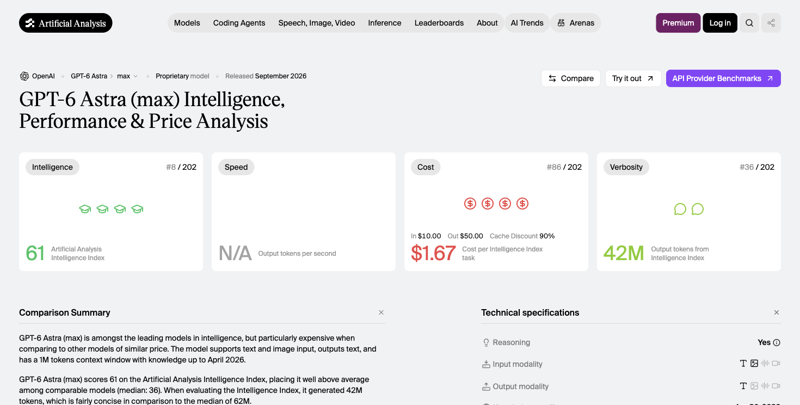This screenshot has width=800, height=405.
Task: Close the Comparison Summary panel
Action: [381, 313]
